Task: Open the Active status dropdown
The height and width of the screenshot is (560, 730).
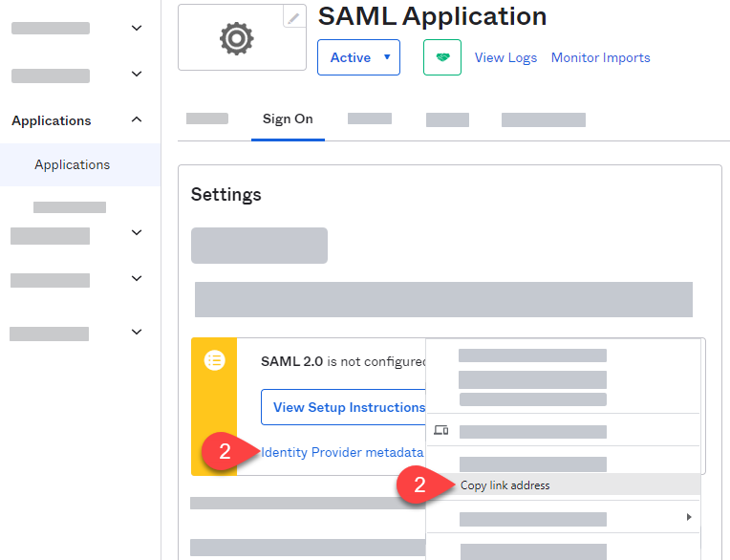Action: click(358, 57)
